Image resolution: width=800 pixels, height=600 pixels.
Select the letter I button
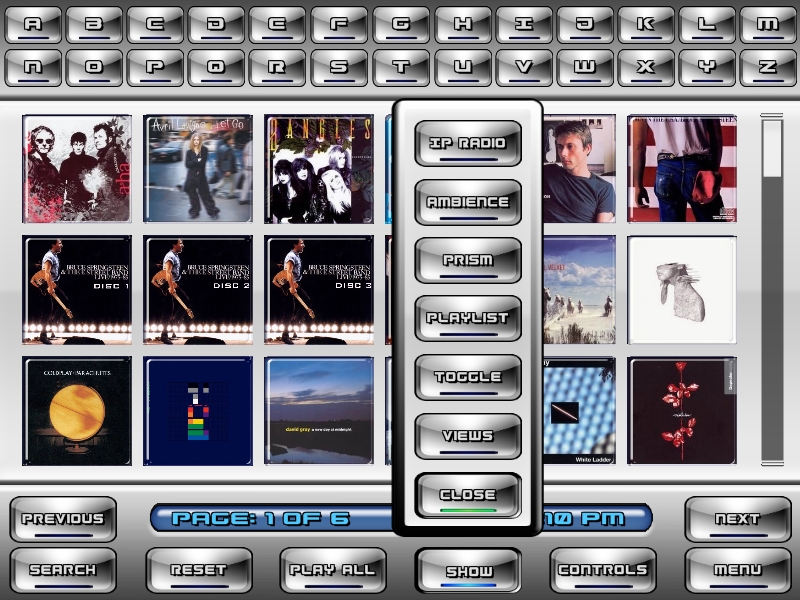pos(524,24)
